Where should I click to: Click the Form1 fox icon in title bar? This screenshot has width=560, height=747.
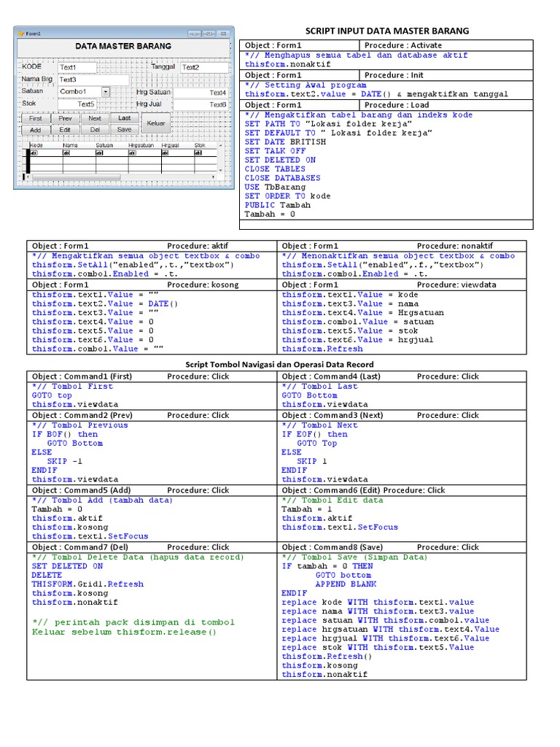point(21,34)
